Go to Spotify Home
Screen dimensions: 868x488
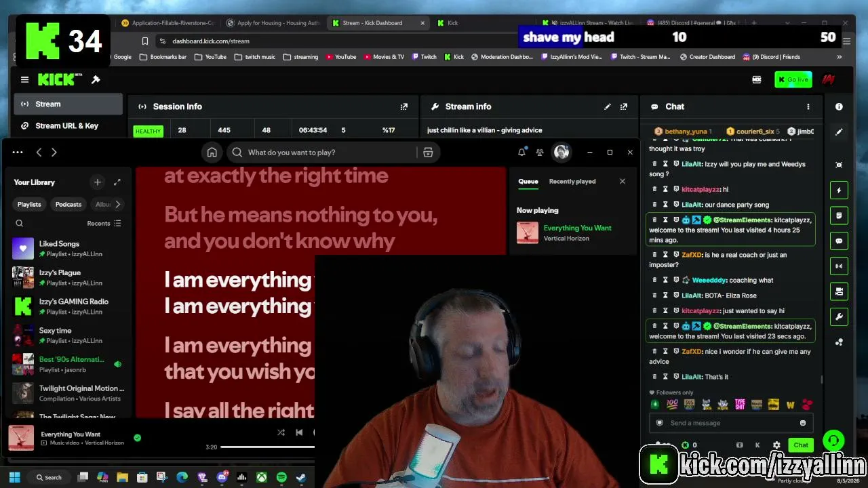click(x=212, y=152)
